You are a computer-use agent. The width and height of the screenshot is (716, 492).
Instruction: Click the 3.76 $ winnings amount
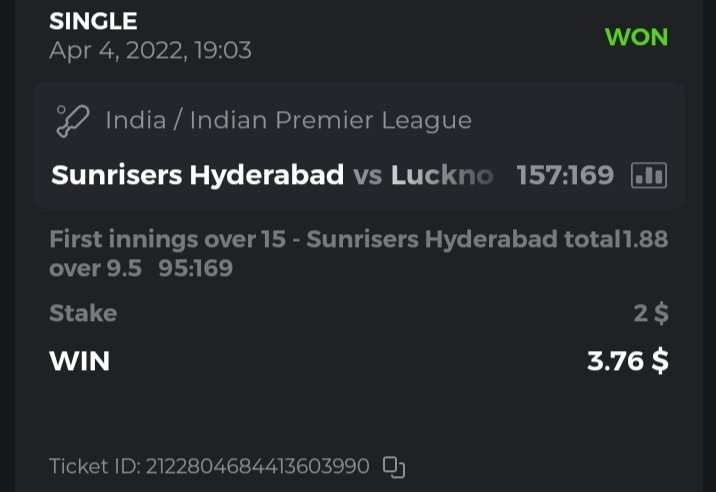point(627,360)
